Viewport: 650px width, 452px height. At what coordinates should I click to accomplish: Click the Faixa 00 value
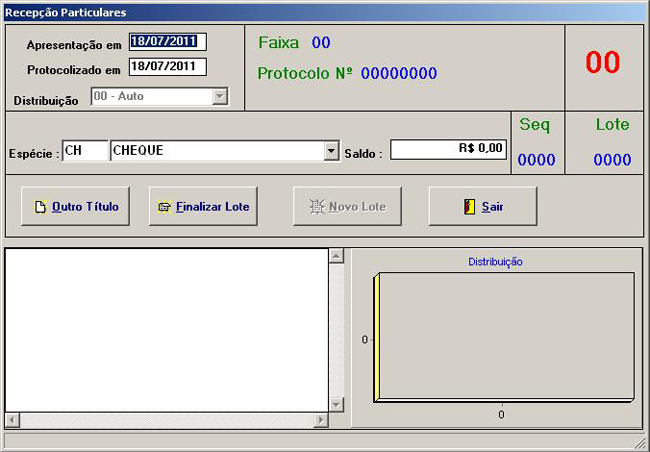pyautogui.click(x=321, y=43)
